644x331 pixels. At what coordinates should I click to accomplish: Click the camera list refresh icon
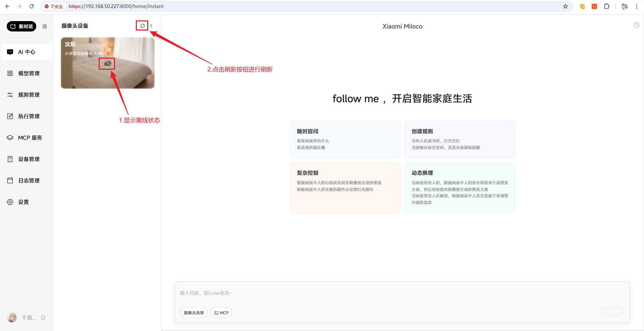142,26
